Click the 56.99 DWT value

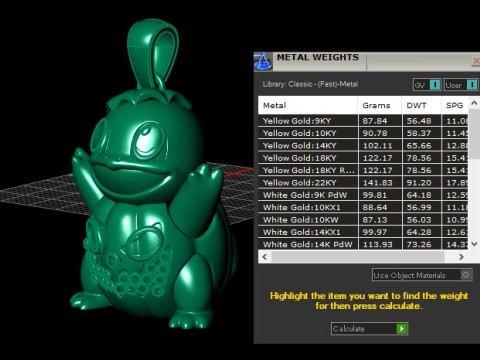[x=419, y=207]
